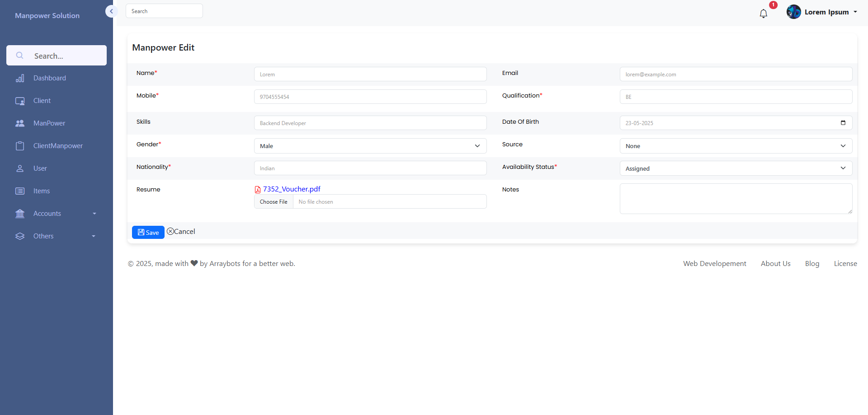The width and height of the screenshot is (868, 415).
Task: Click the Items list icon
Action: pos(20,191)
